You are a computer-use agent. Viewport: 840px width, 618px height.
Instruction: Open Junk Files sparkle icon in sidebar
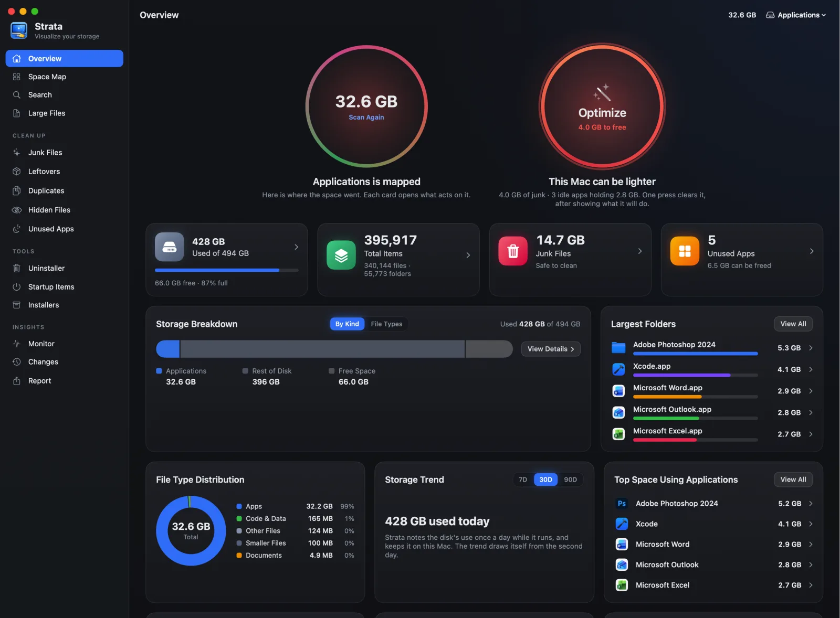(17, 153)
